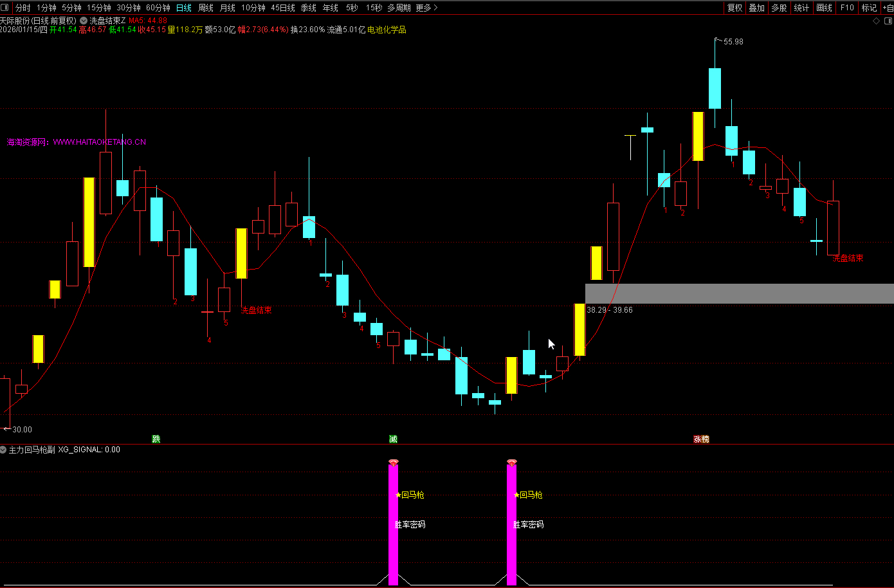Switch to the 周线 weekly period tab
The height and width of the screenshot is (588, 894).
coord(205,8)
